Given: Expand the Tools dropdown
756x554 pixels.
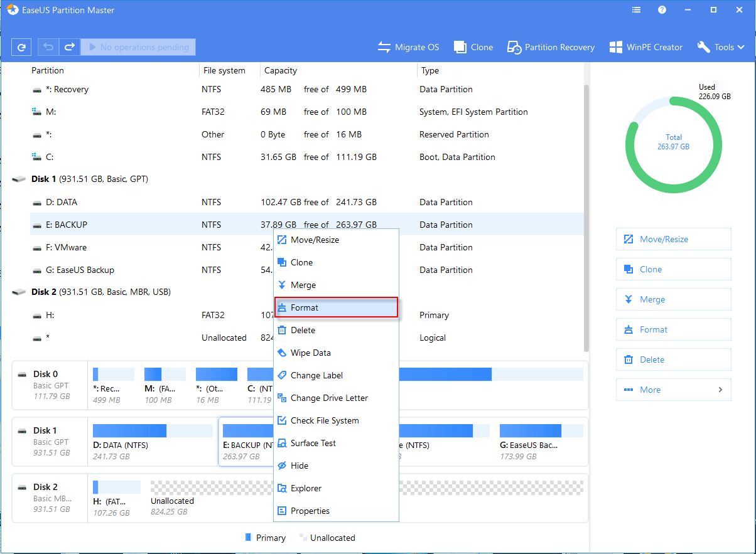Looking at the screenshot, I should pyautogui.click(x=721, y=47).
